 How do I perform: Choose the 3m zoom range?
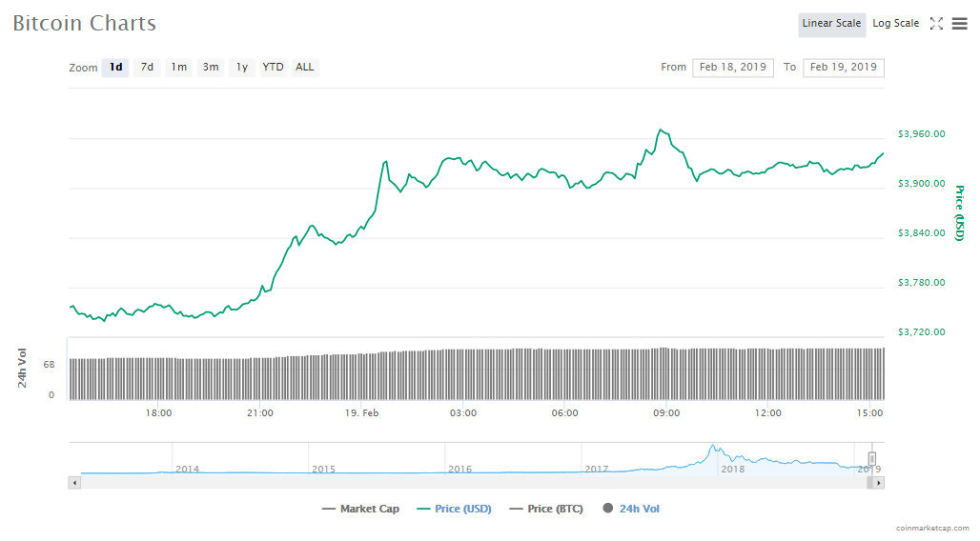pos(211,68)
